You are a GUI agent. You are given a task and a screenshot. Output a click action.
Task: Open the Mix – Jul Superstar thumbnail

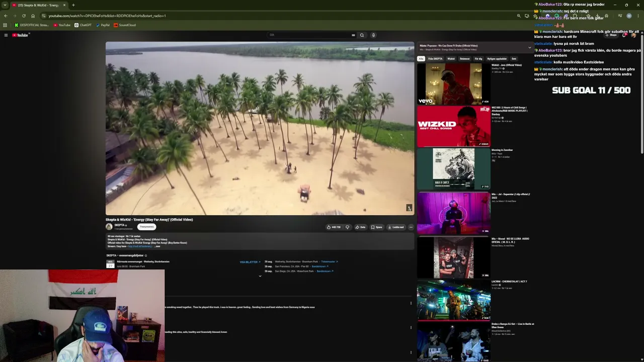[x=453, y=213]
